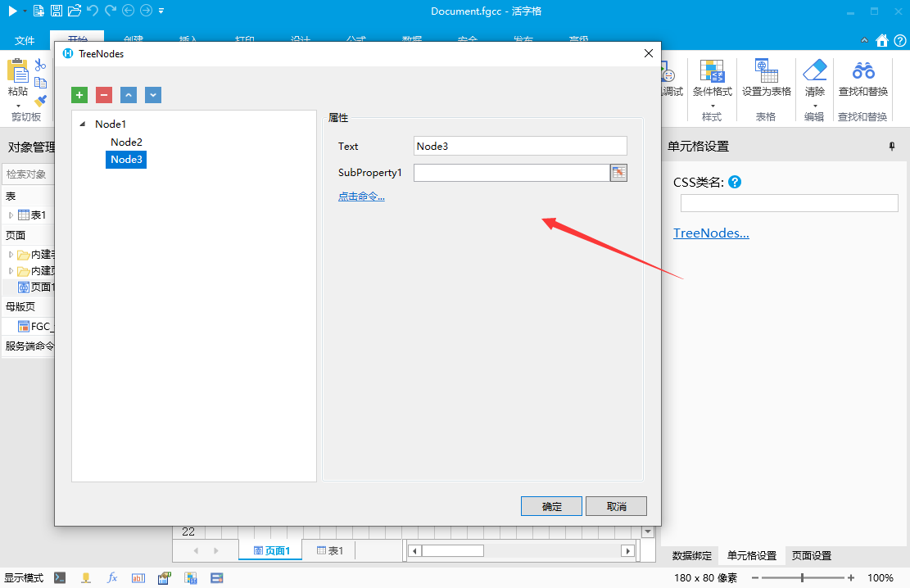The width and height of the screenshot is (910, 588).
Task: Expand the 表1 item in object manager
Action: click(11, 215)
